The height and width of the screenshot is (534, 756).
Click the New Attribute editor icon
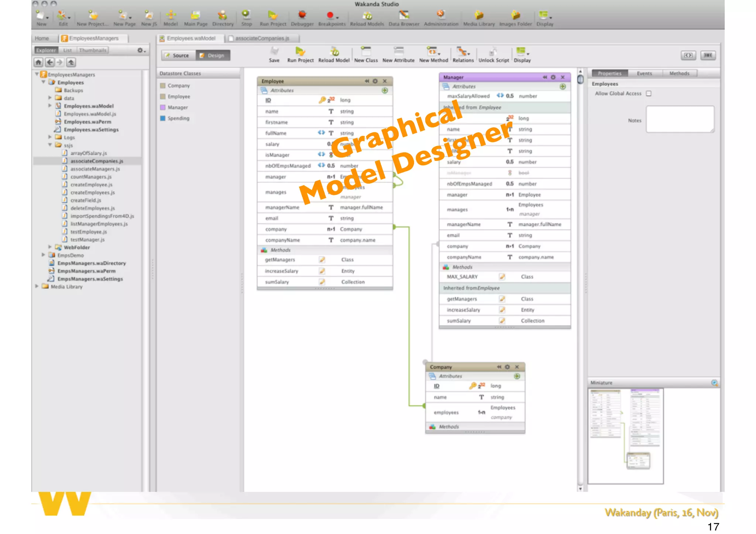click(x=398, y=52)
